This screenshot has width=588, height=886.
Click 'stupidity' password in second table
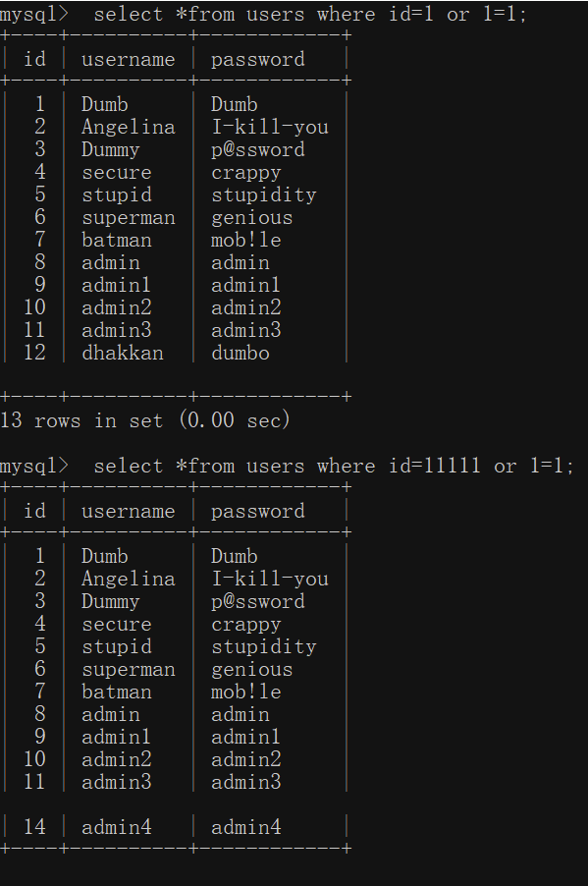(x=264, y=647)
